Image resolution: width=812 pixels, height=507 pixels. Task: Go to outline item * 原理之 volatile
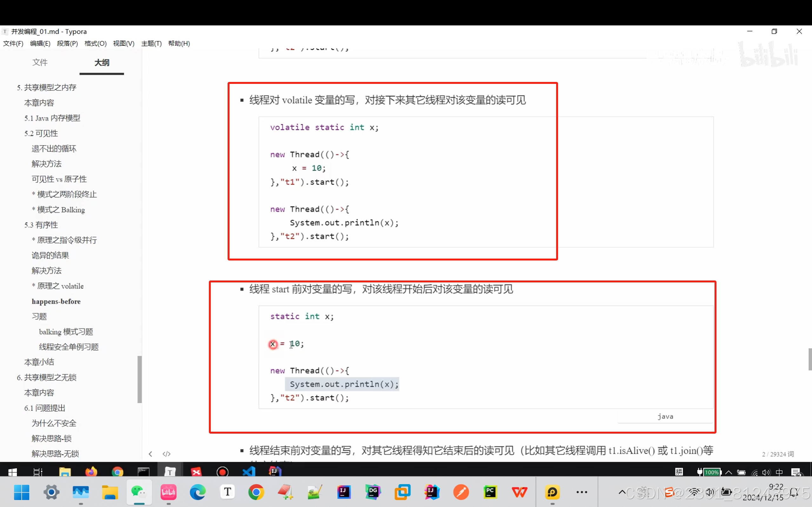tap(58, 286)
